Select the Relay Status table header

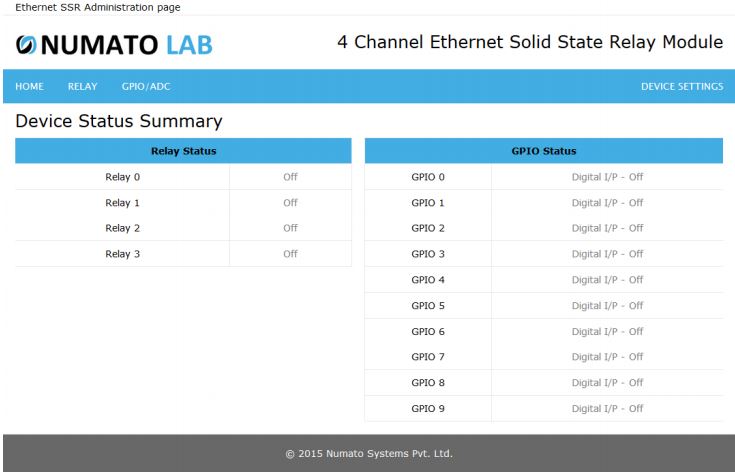[183, 151]
